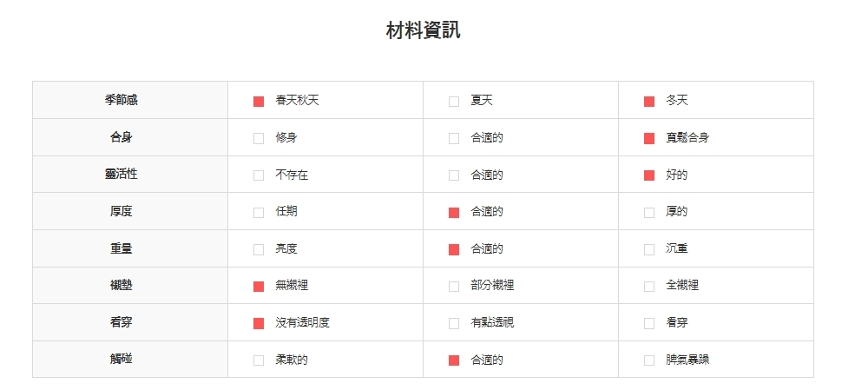This screenshot has width=868, height=390.
Task: Disable the 沒有透明度 checkbox
Action: point(259,323)
